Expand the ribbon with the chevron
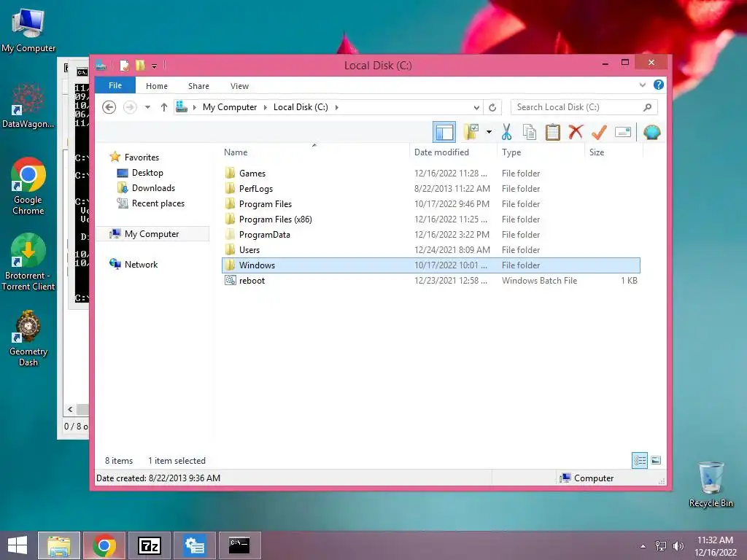The height and width of the screenshot is (560, 747). point(642,85)
